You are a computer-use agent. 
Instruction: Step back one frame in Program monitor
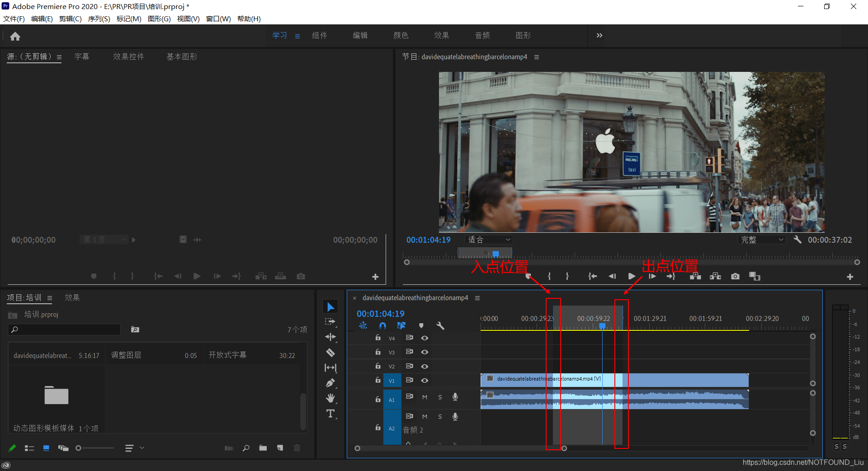click(x=612, y=276)
